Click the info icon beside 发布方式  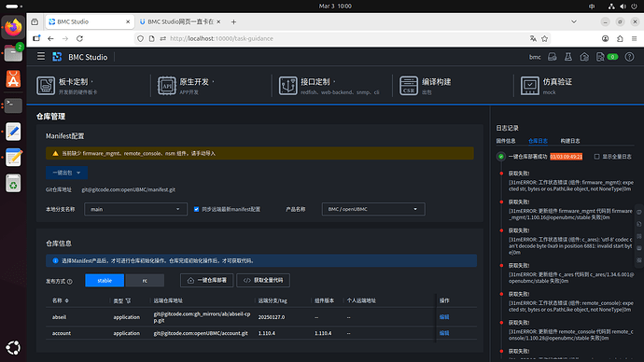(70, 282)
